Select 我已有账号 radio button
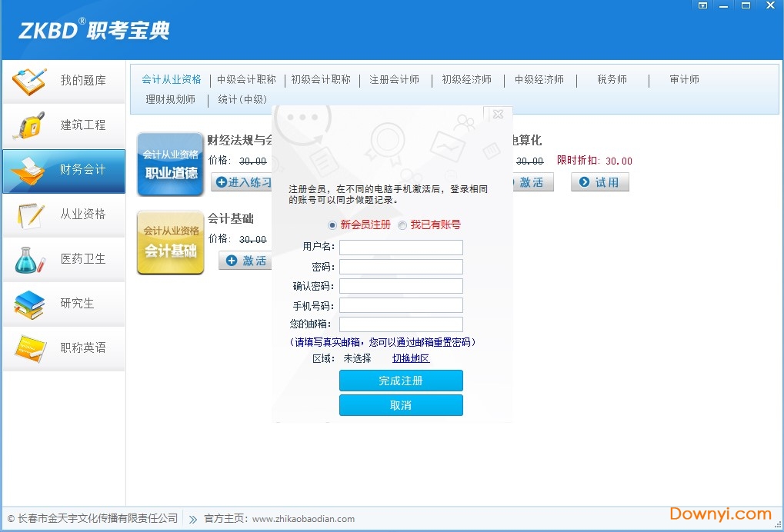The image size is (784, 532). [402, 225]
